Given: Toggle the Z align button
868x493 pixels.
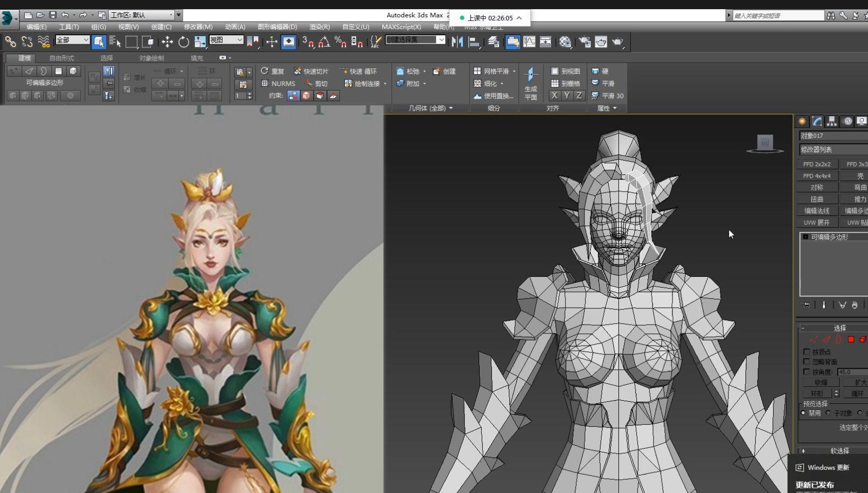Looking at the screenshot, I should pyautogui.click(x=579, y=95).
